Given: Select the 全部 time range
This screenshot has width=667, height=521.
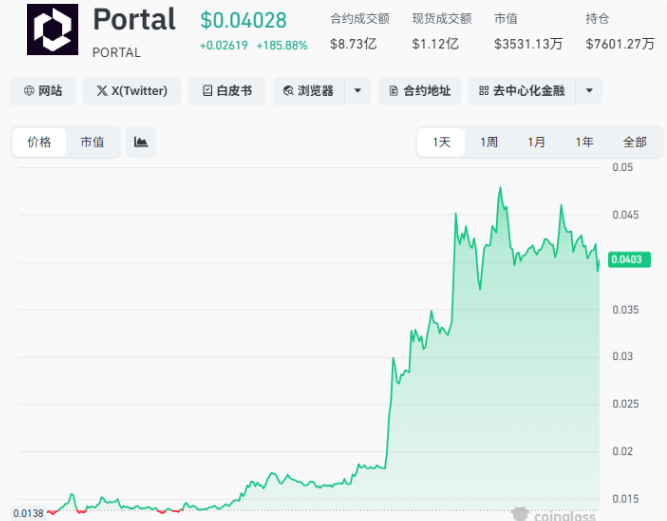Looking at the screenshot, I should [635, 142].
